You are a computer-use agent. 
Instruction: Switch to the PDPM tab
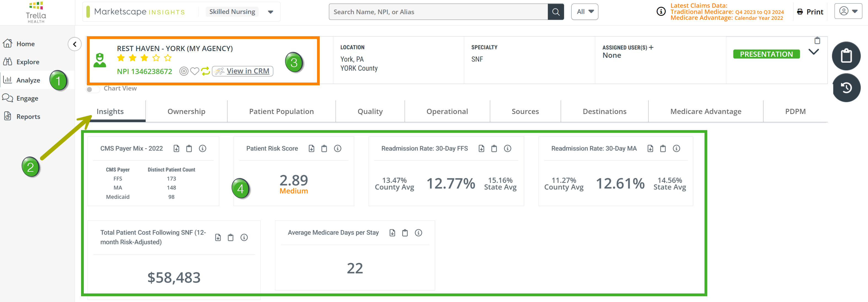(795, 111)
